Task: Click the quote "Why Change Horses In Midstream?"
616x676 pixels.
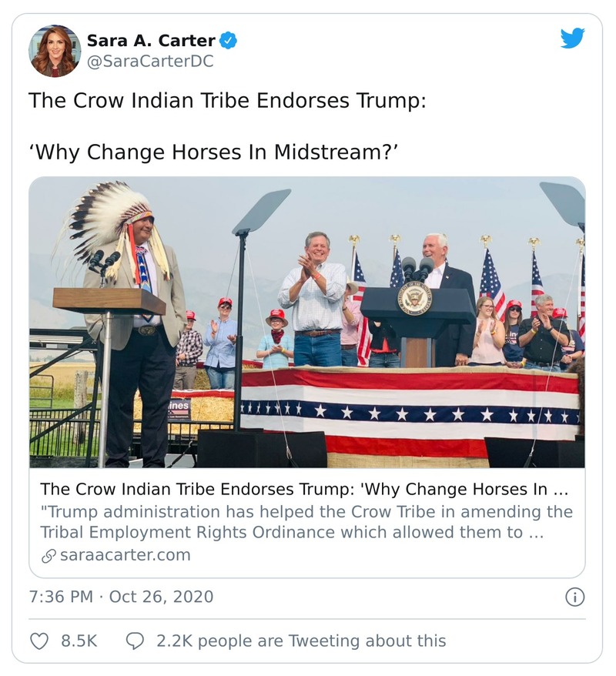Action: (x=213, y=151)
